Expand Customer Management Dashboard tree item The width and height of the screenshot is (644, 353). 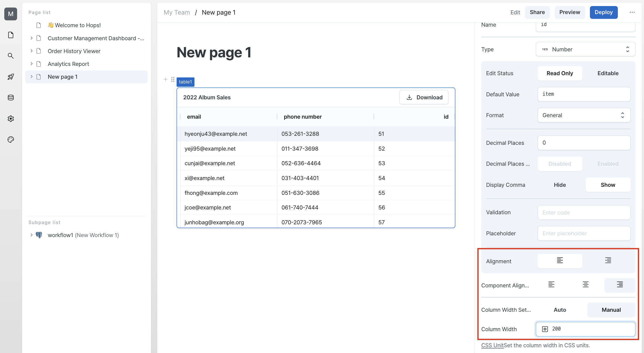pyautogui.click(x=31, y=38)
